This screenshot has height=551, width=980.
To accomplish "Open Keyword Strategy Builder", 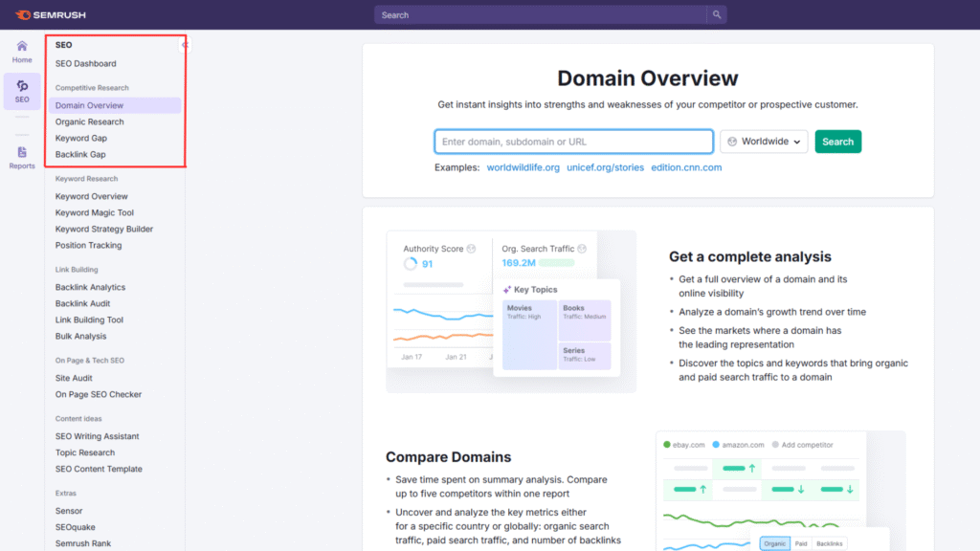I will click(x=103, y=230).
